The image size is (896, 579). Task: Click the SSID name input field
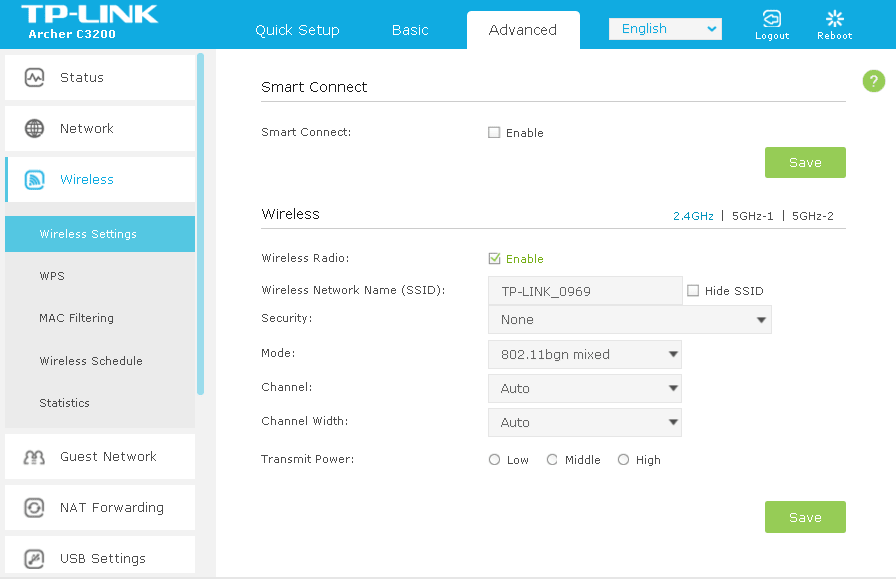(584, 291)
